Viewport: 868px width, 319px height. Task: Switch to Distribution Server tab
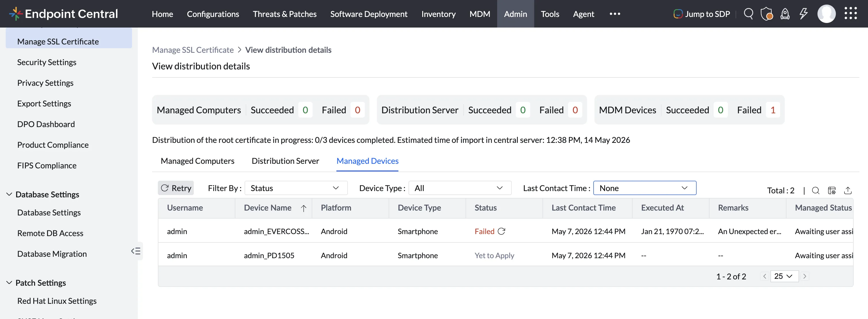pos(285,161)
